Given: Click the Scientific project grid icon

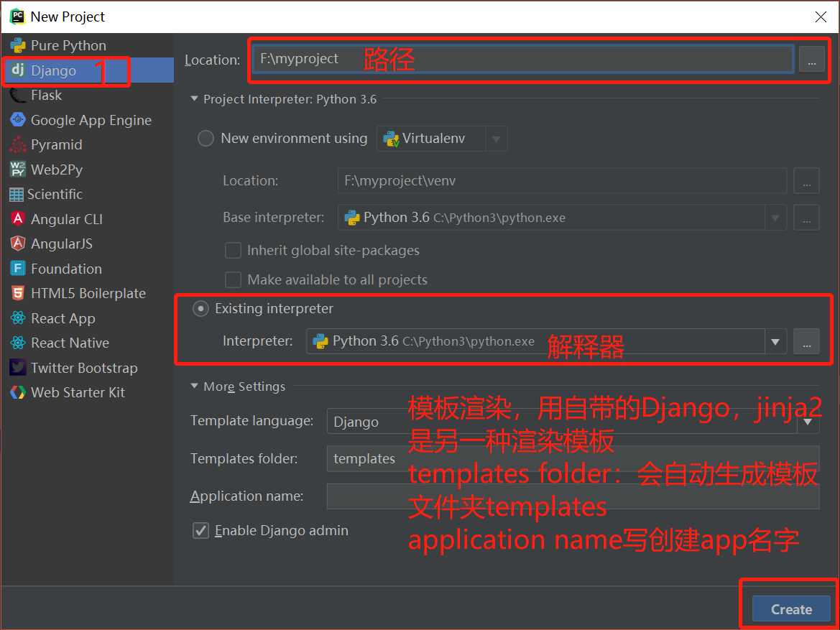Looking at the screenshot, I should click(16, 195).
